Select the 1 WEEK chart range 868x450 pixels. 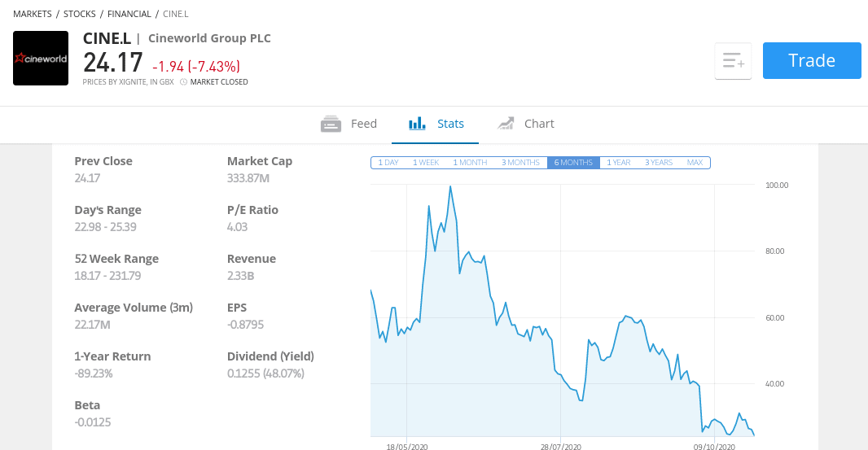426,163
